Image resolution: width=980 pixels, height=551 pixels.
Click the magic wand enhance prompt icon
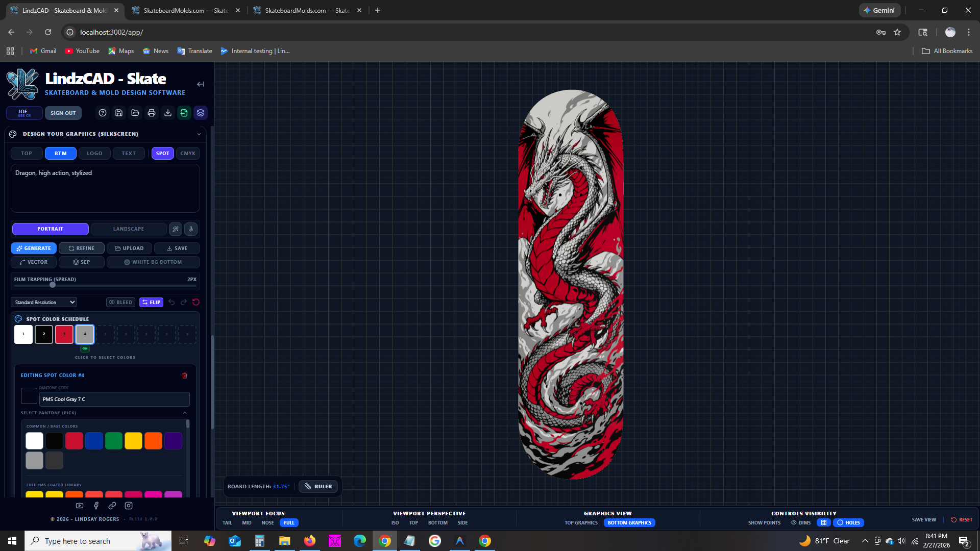[x=176, y=229]
